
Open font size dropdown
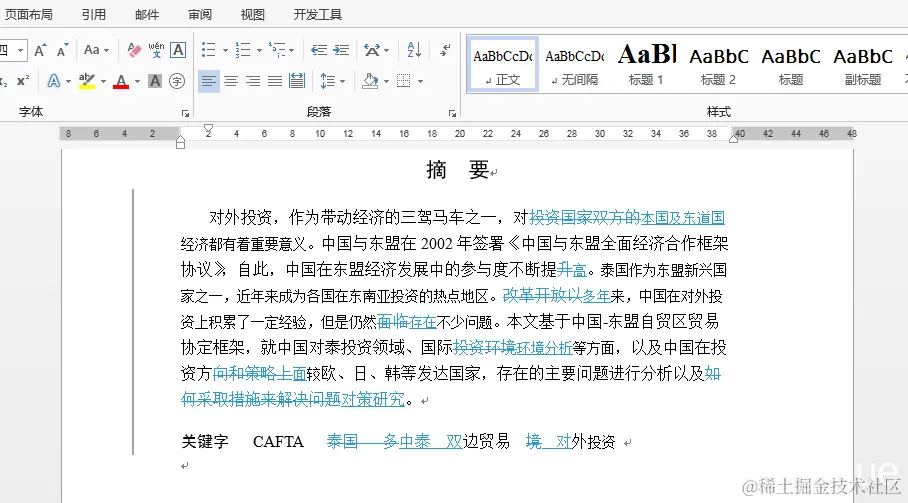(x=20, y=50)
